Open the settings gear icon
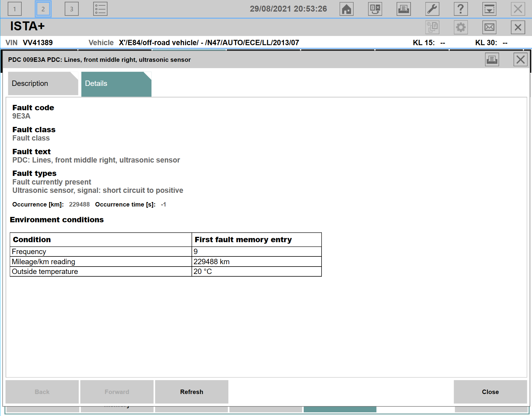532x416 pixels. pyautogui.click(x=461, y=27)
